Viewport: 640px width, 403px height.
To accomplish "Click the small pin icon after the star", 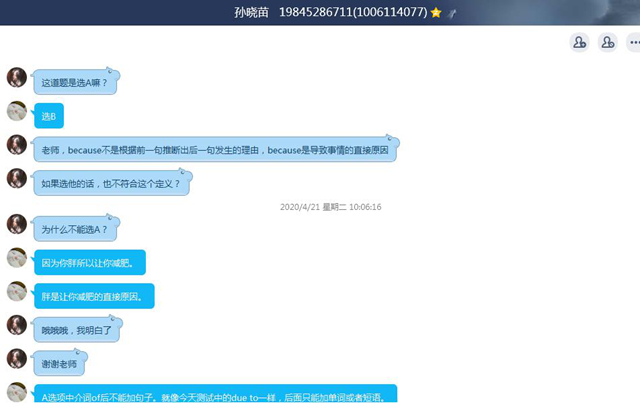I will point(452,12).
